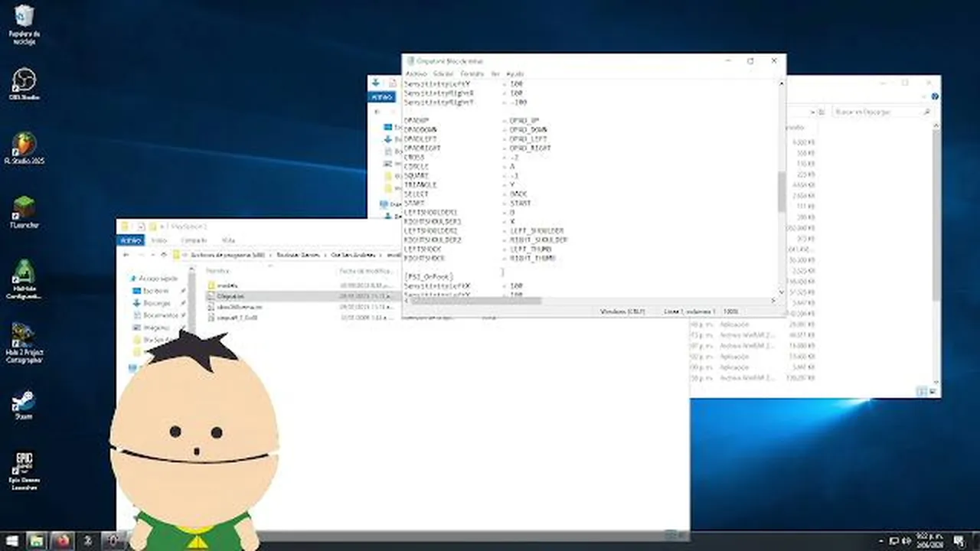This screenshot has width=980, height=551.
Task: Click the [PS2_OnFoot] section header in Notepad
Action: click(428, 276)
